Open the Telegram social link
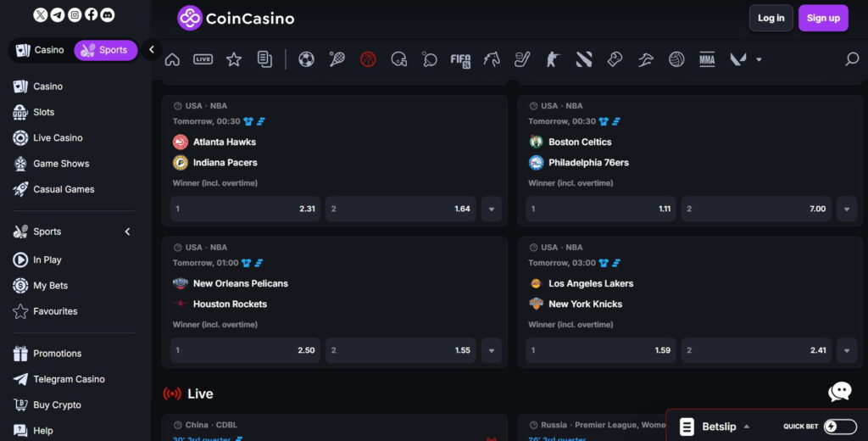868x441 pixels. [58, 15]
